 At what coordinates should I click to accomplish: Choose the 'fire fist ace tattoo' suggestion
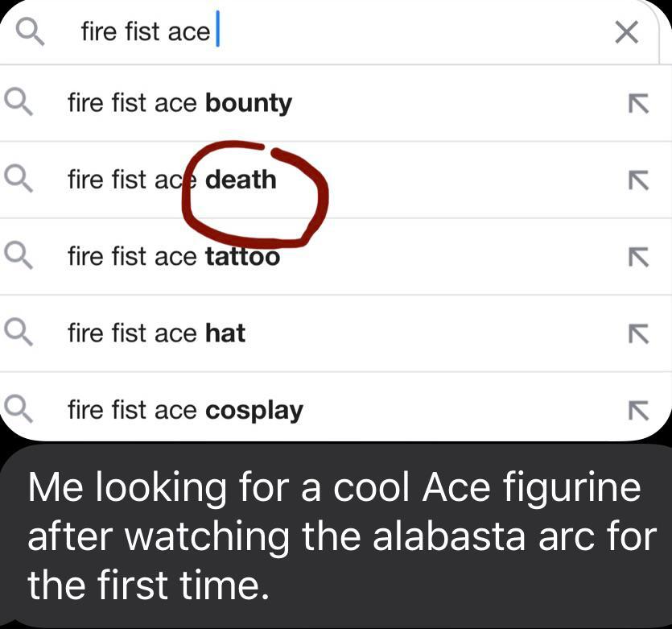(174, 256)
